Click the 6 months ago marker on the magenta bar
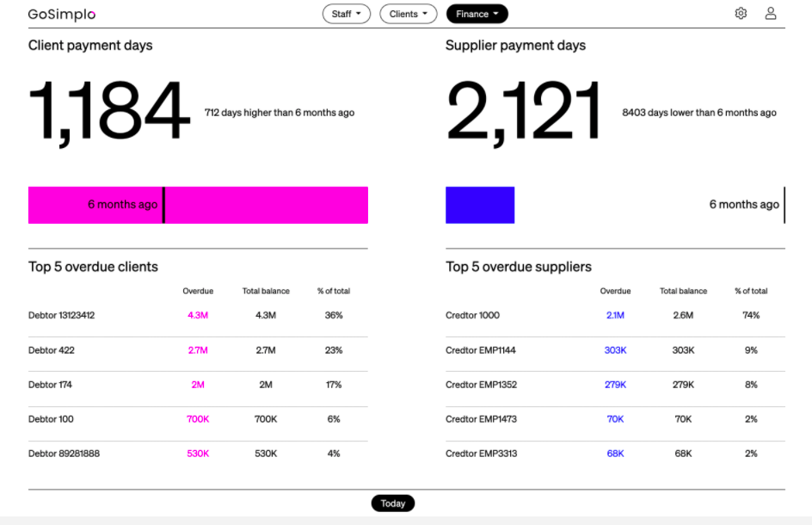 [163, 205]
